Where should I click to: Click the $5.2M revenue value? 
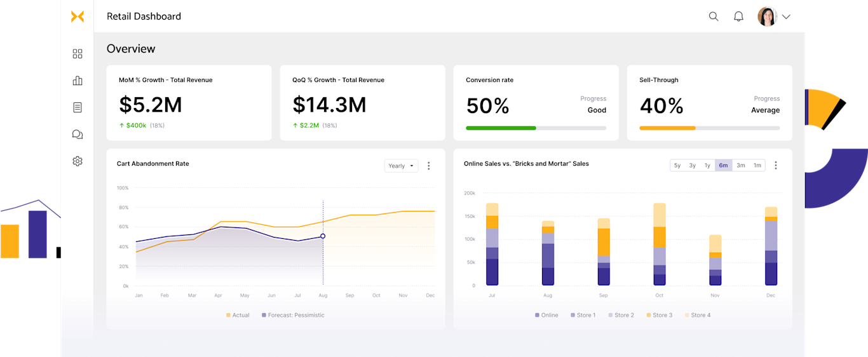(150, 105)
